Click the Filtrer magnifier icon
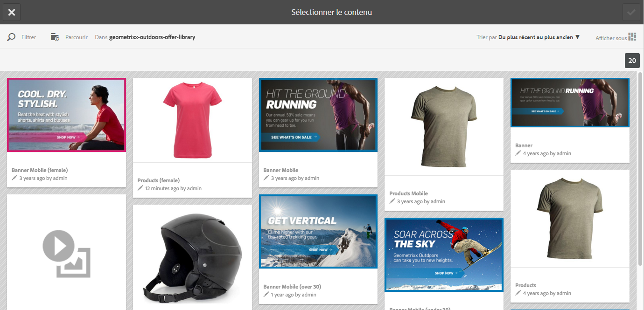This screenshot has height=310, width=644. coord(11,37)
